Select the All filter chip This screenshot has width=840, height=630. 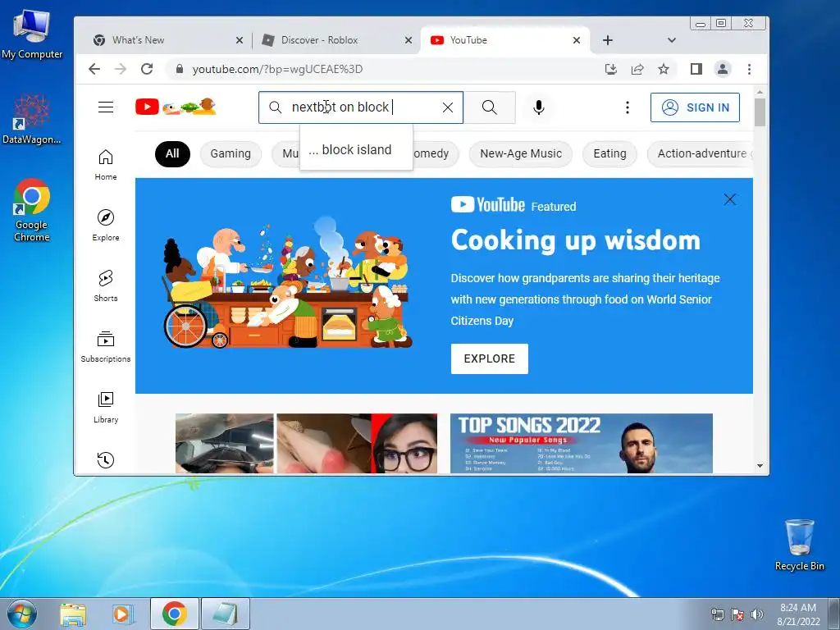[x=172, y=153]
